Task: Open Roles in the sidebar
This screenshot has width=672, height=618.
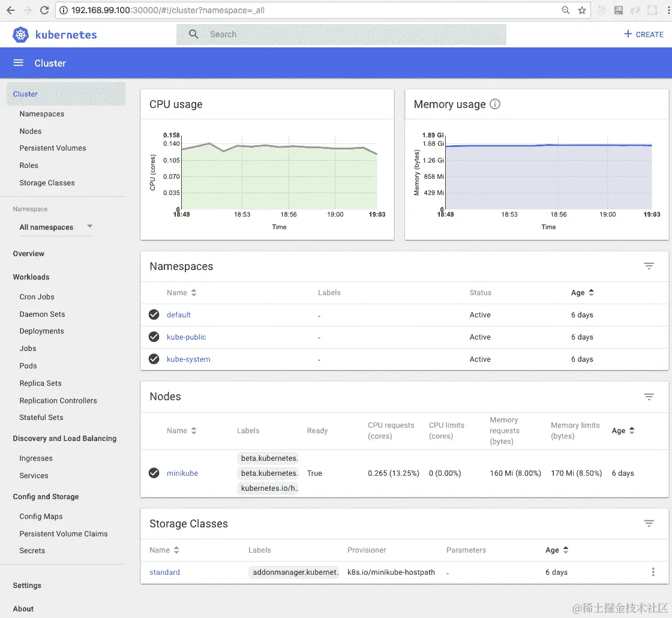Action: coord(29,166)
